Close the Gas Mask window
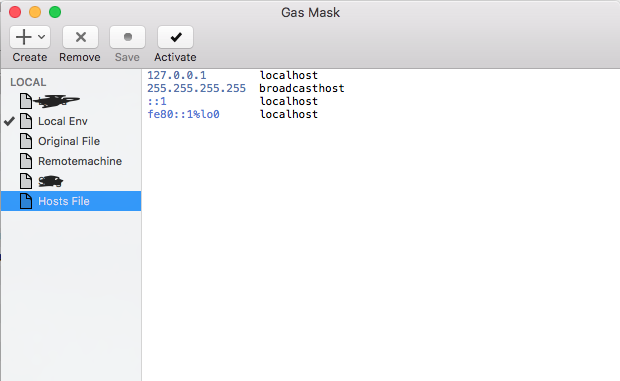Screen dimensions: 620x381 (x=15, y=12)
